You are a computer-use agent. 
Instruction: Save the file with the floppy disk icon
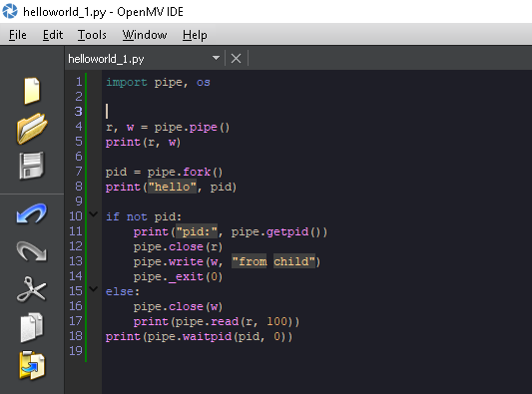(32, 166)
